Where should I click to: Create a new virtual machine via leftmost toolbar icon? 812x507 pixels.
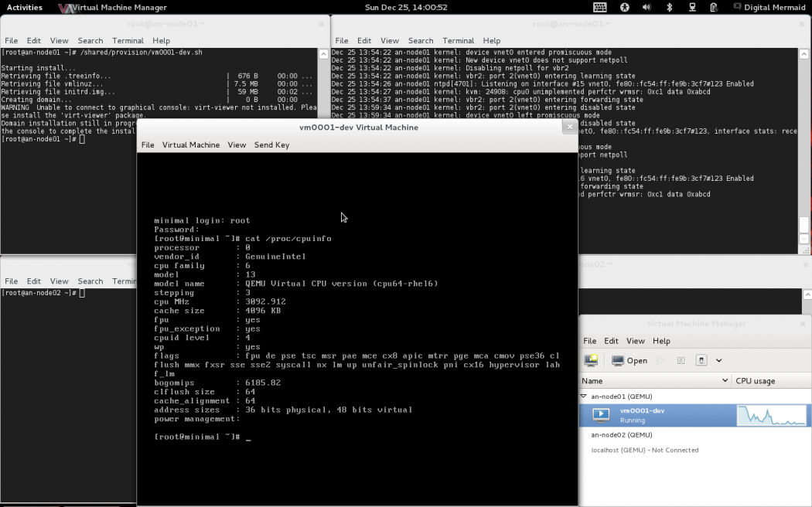coord(591,360)
